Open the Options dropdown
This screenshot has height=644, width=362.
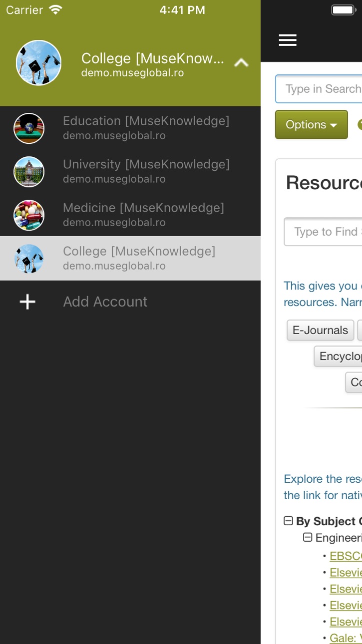coord(311,124)
